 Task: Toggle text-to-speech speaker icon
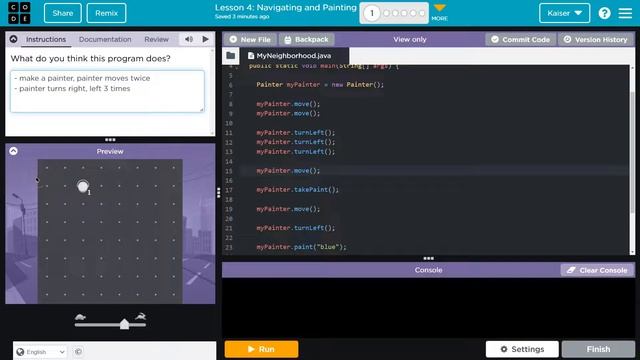coord(189,39)
